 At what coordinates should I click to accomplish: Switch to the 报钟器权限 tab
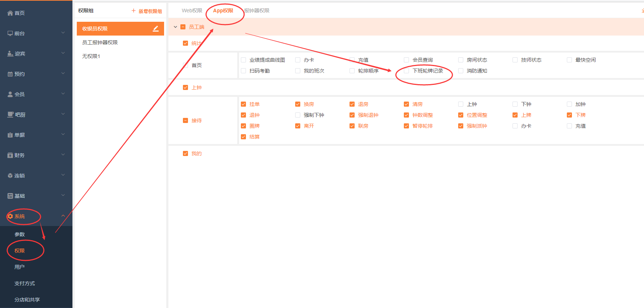tap(257, 11)
